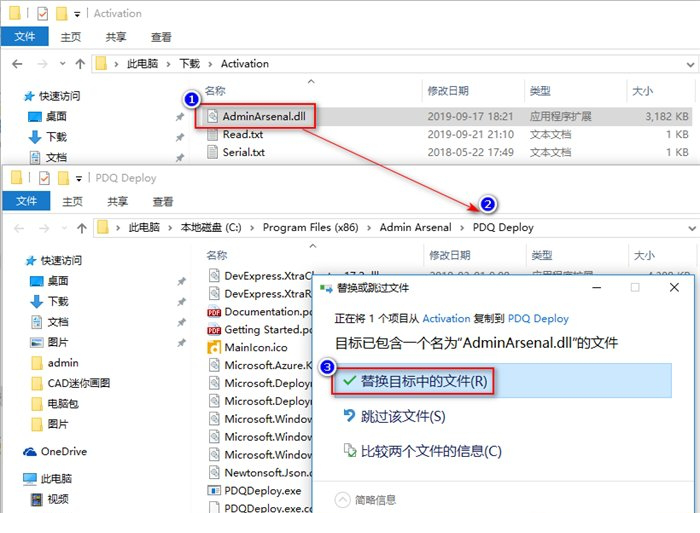
Task: Open 文档 in Activation sidebar
Action: point(47,157)
